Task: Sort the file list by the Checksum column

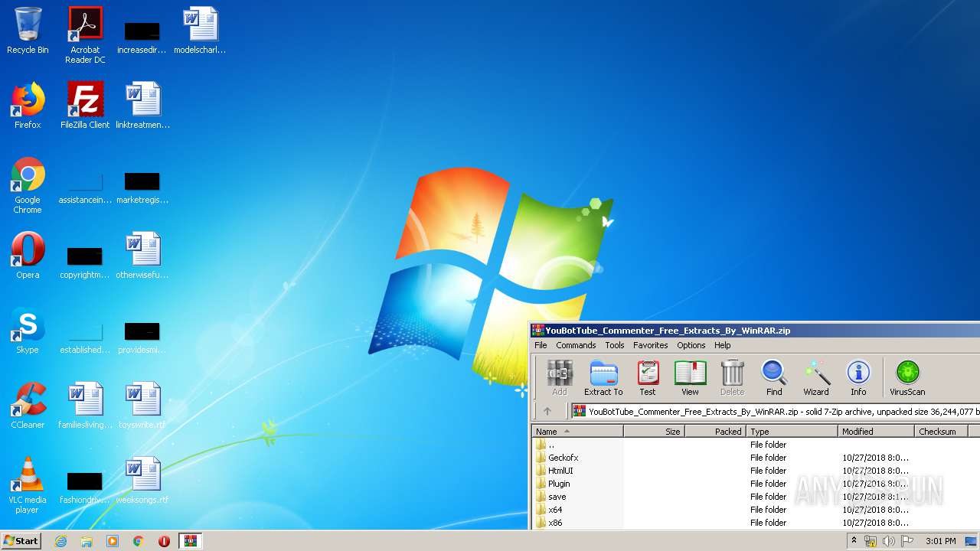Action: pyautogui.click(x=941, y=432)
